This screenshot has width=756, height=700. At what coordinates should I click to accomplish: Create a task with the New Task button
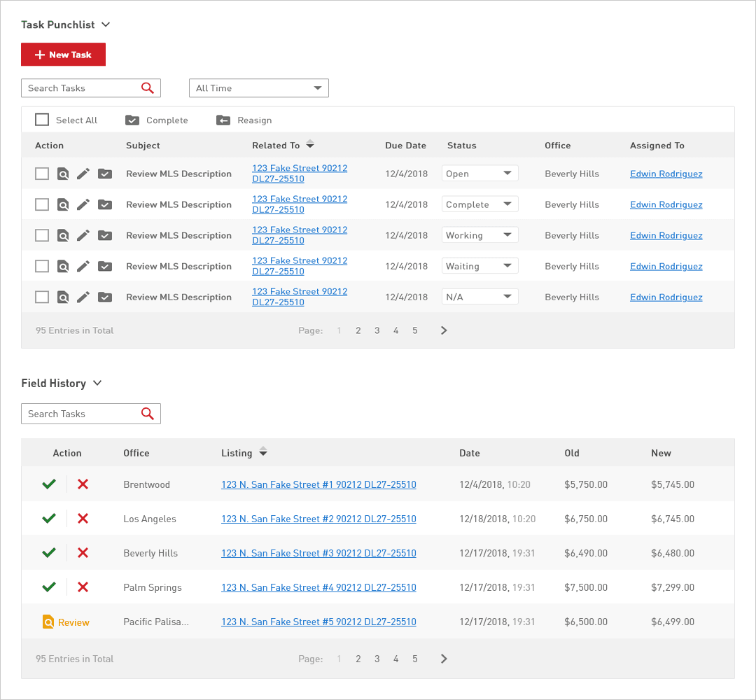[63, 55]
